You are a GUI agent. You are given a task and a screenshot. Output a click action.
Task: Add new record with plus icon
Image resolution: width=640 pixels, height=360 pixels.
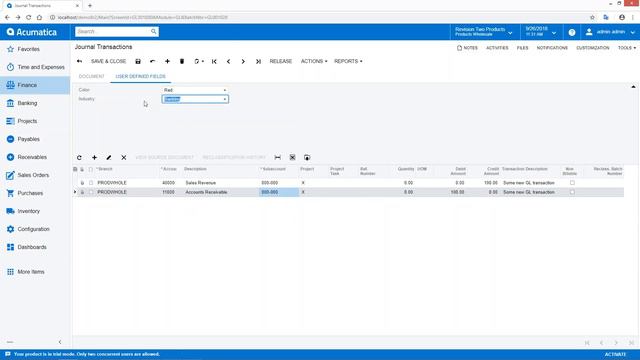(x=167, y=61)
